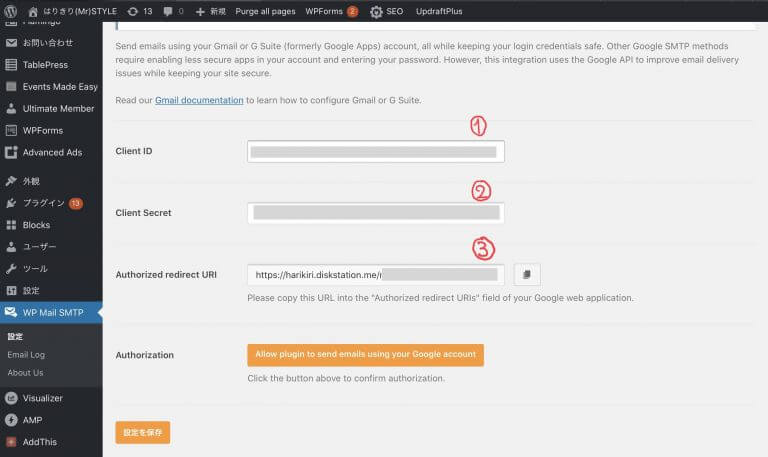Click the home icon for はりきり(Mr)STYLE
768x457 pixels.
33,11
